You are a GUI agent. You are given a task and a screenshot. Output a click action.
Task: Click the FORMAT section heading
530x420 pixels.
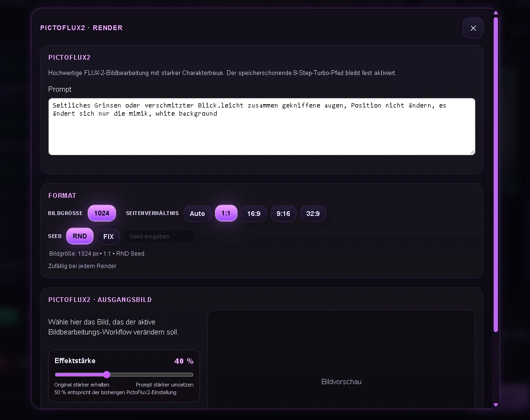point(62,195)
